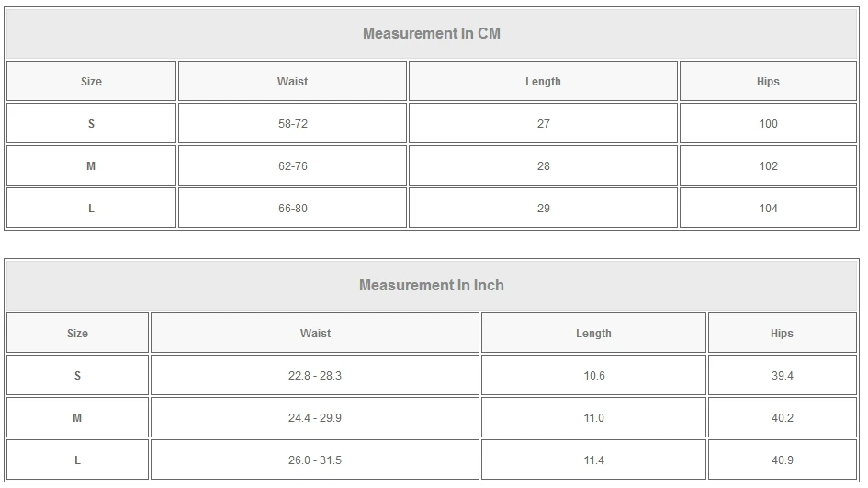Click the 66-80 waist value
Screen dimensions: 868x488
click(x=292, y=209)
